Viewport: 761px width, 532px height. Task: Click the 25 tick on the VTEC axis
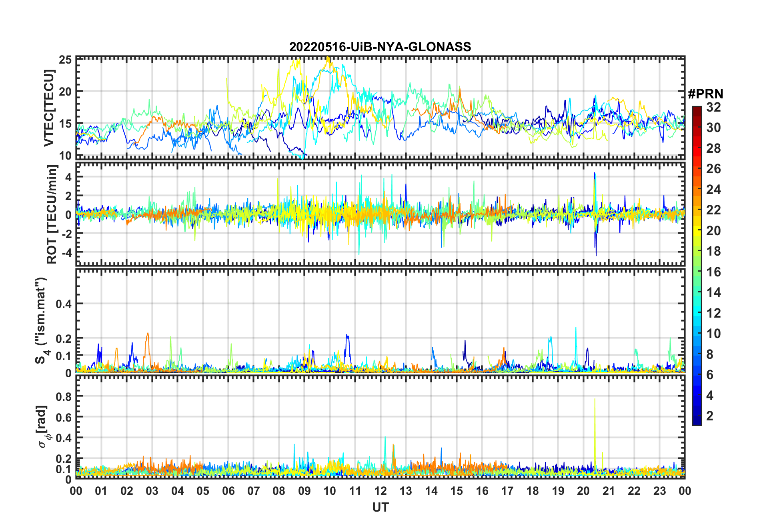click(x=65, y=60)
